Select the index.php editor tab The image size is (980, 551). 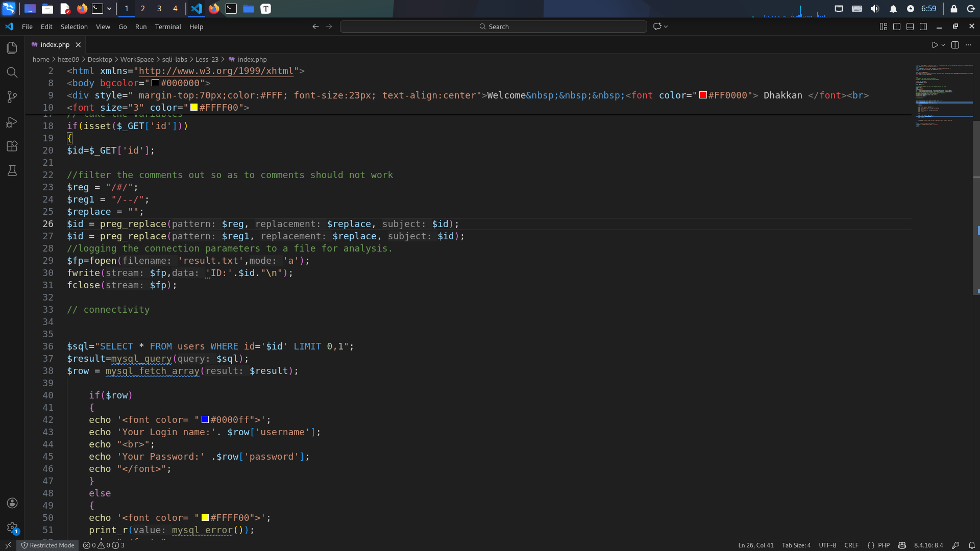pos(55,45)
